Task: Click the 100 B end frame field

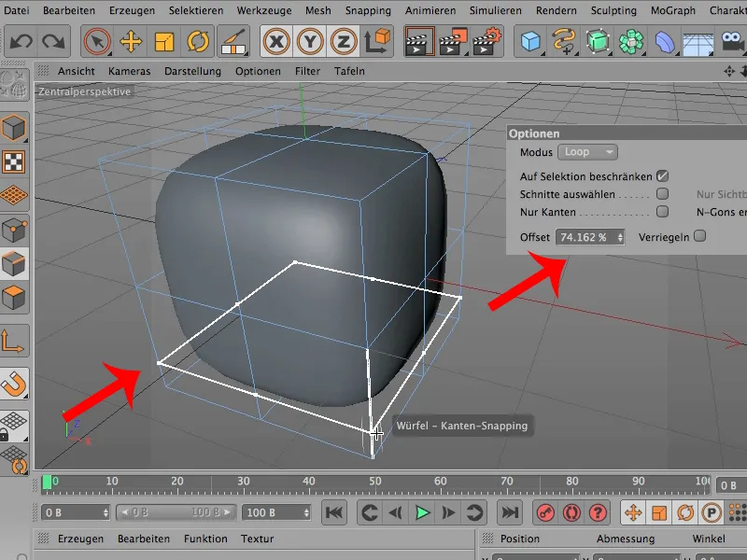Action: click(276, 512)
